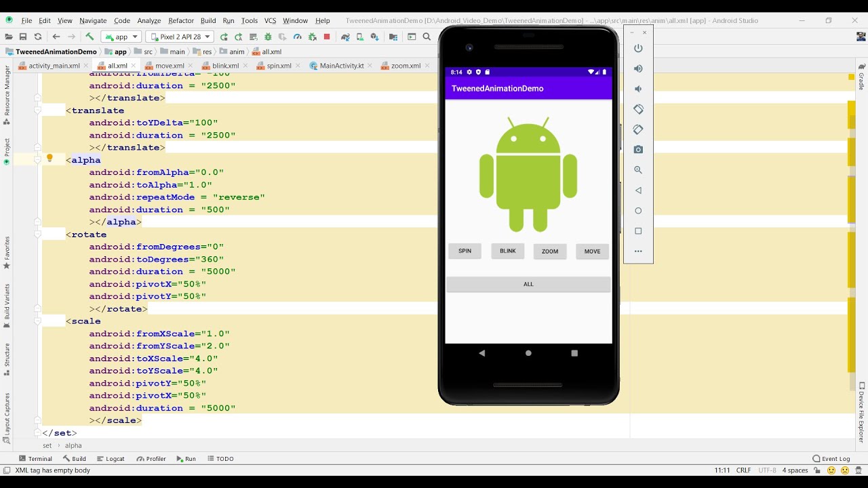Click the Apply Changes icon
Viewport: 868px width, 488px height.
pos(239,37)
